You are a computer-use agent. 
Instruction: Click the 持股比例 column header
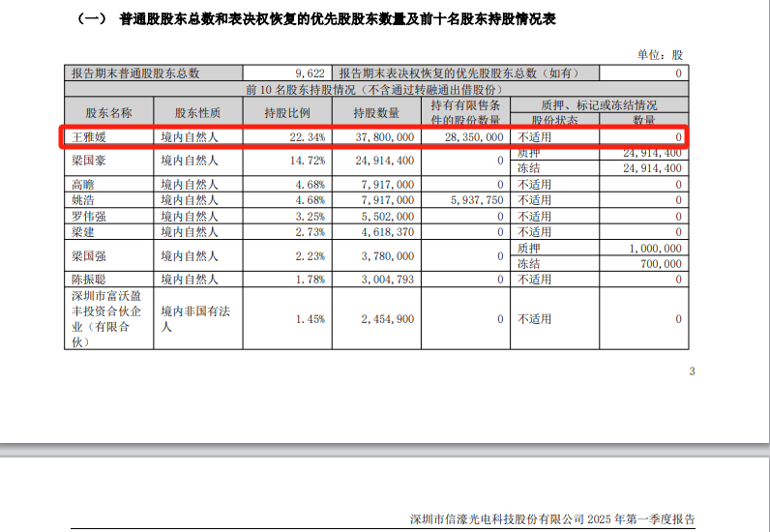click(287, 113)
